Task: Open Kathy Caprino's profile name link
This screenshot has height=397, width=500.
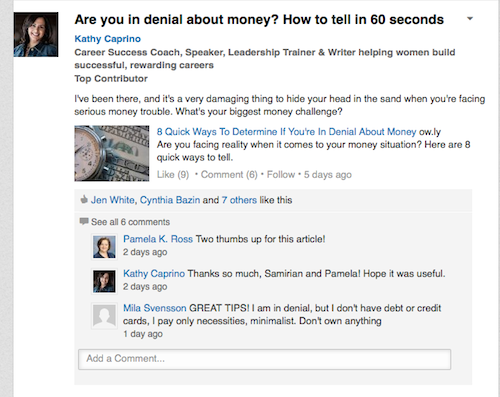Action: click(x=107, y=39)
